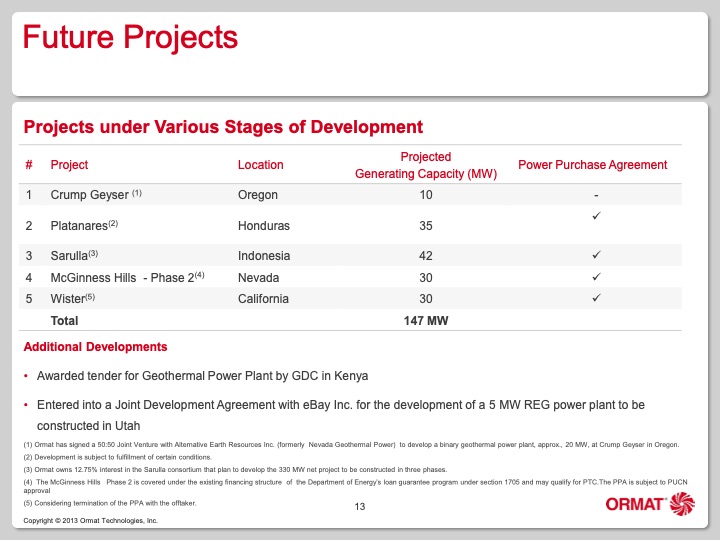Click the checkmark in the Wister row
Screen dimensions: 720x540
pyautogui.click(x=596, y=298)
